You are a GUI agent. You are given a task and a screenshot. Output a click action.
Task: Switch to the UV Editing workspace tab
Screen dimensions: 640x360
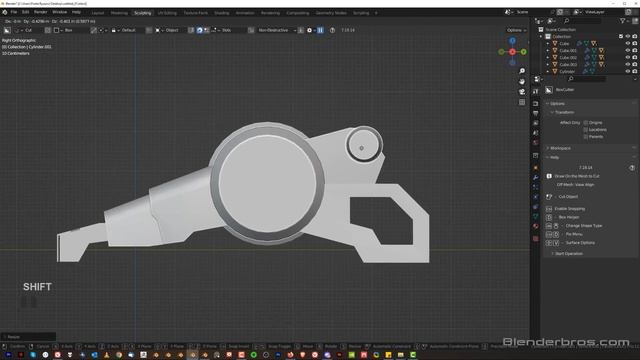(x=167, y=13)
